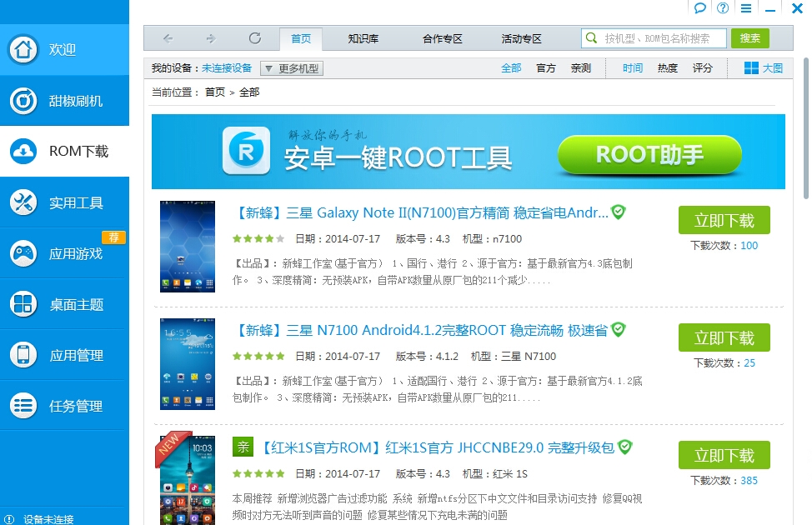
Task: Click the verified shield on N7100 Android4.1.2 ROM
Action: coord(619,329)
